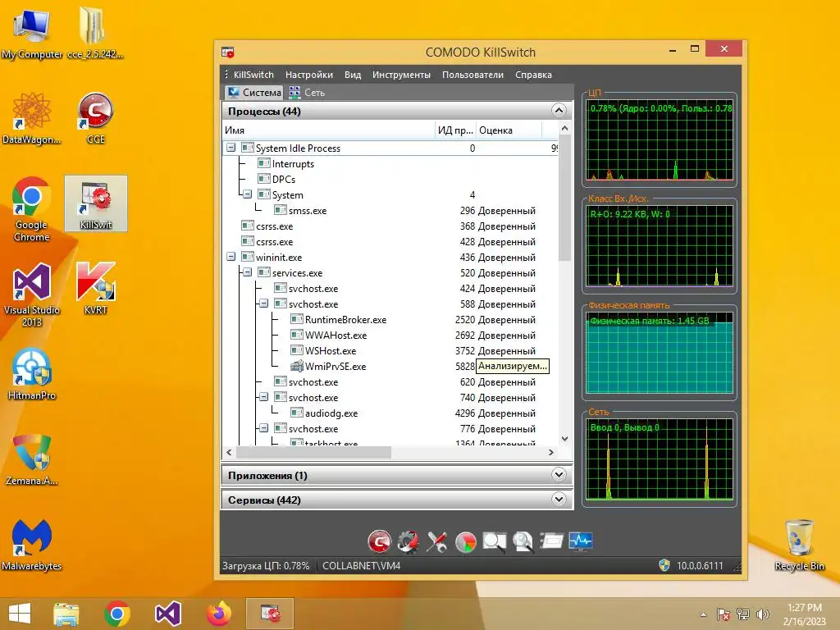Open Quick Repair wrench-and-screwdriver tool
Viewport: 840px width, 630px height.
pos(436,541)
